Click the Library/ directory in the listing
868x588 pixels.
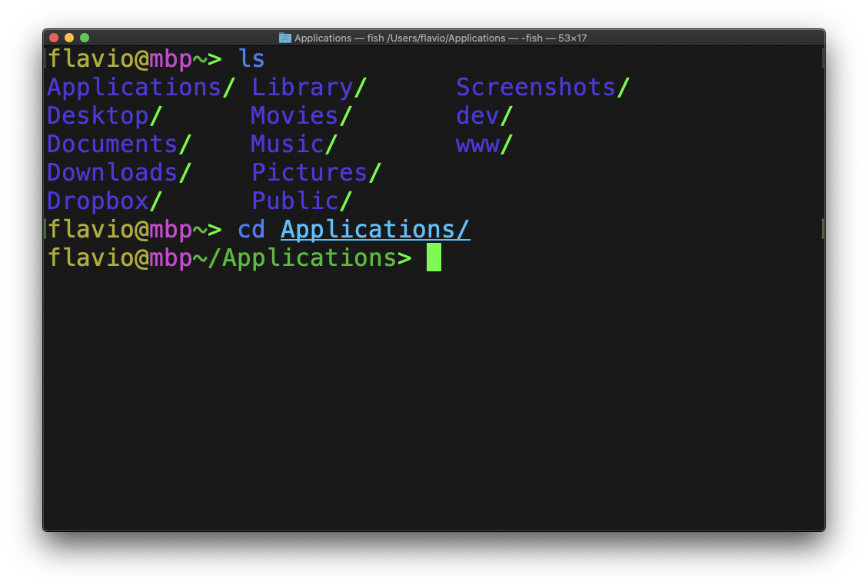pyautogui.click(x=309, y=88)
